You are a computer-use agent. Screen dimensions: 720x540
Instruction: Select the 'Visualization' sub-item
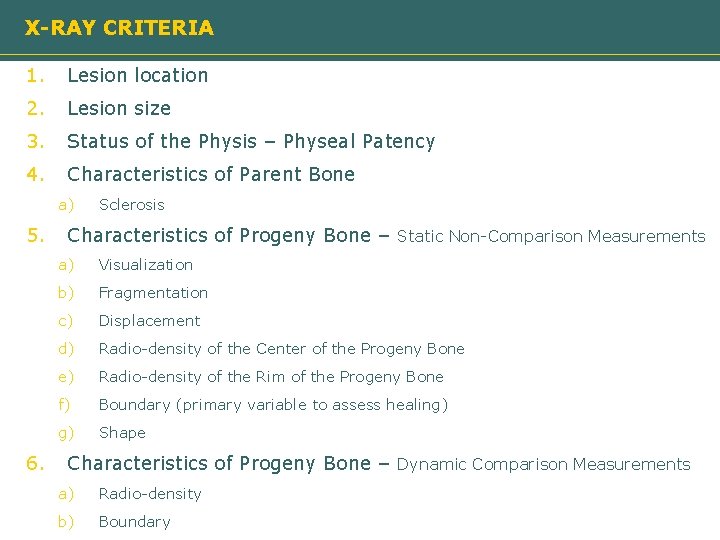tap(146, 265)
